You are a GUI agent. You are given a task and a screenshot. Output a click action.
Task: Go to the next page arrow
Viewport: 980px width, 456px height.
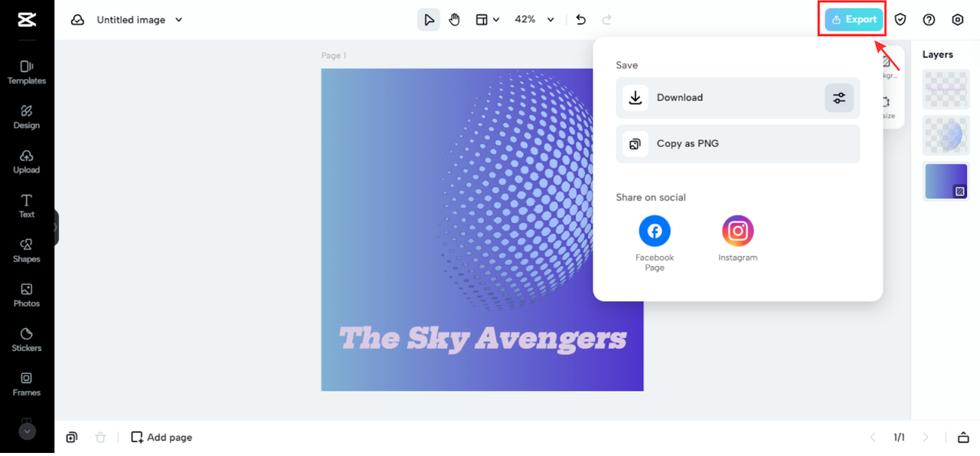point(926,438)
